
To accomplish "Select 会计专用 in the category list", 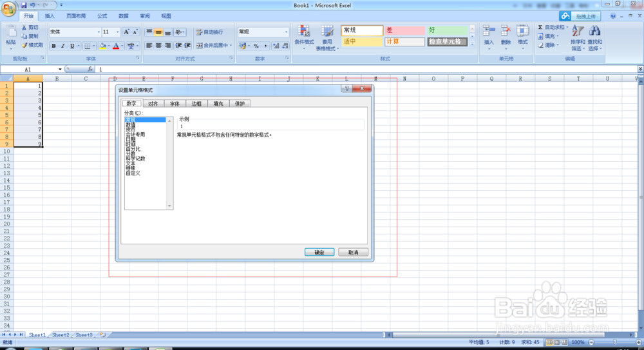I will [135, 135].
